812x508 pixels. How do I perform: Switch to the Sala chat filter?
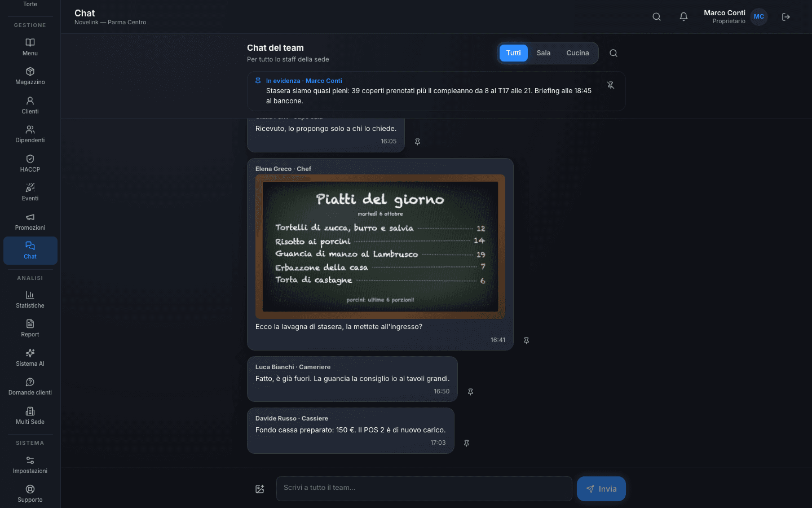point(544,53)
